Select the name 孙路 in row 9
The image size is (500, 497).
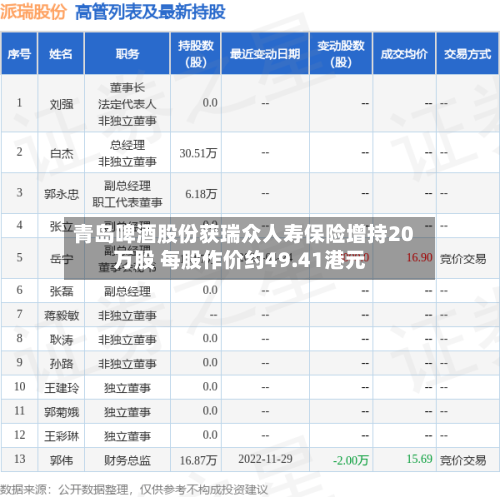(x=61, y=364)
